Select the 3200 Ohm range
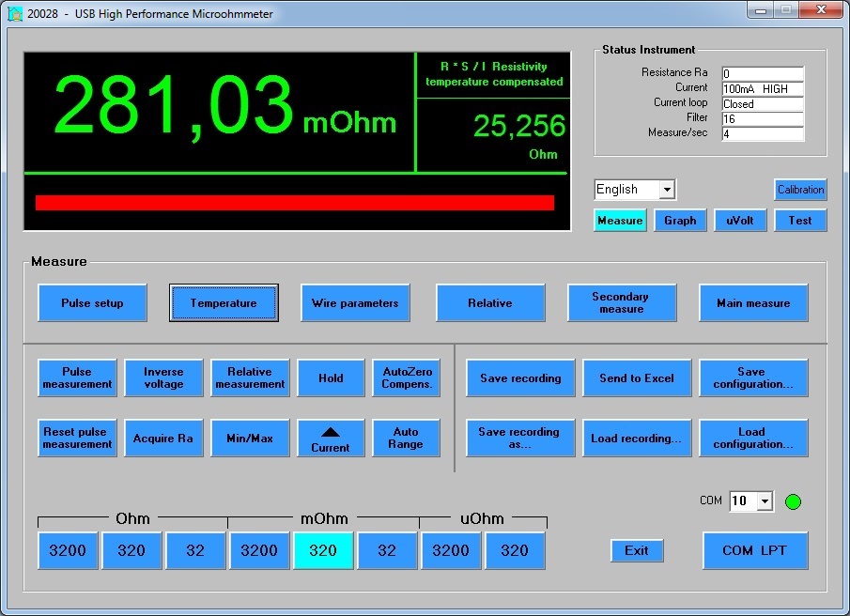The width and height of the screenshot is (850, 616). pos(68,551)
